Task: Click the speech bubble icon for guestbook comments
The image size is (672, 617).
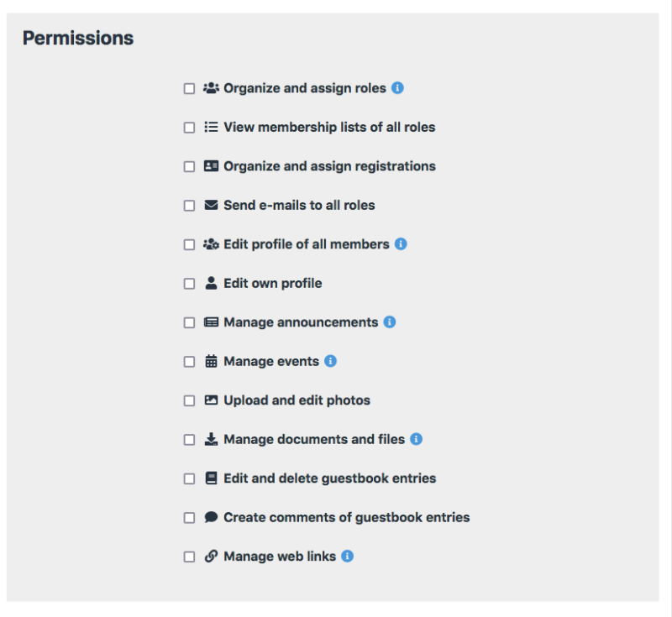Action: tap(210, 516)
